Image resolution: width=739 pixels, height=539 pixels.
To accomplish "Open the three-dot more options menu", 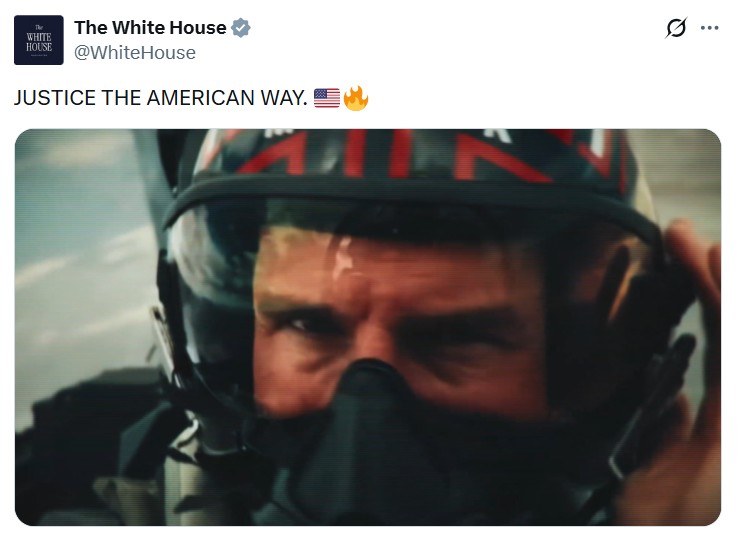I will (709, 28).
